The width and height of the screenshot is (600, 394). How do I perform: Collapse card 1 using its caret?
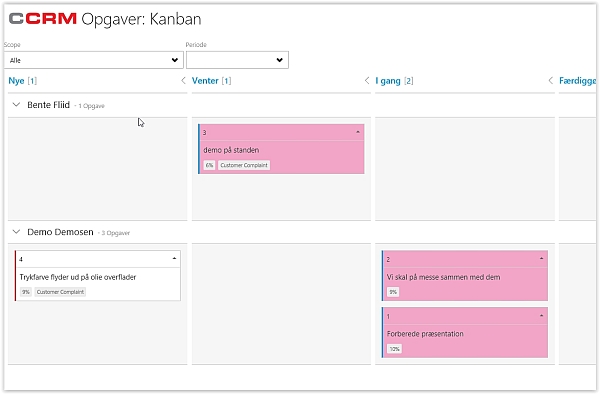coord(541,316)
